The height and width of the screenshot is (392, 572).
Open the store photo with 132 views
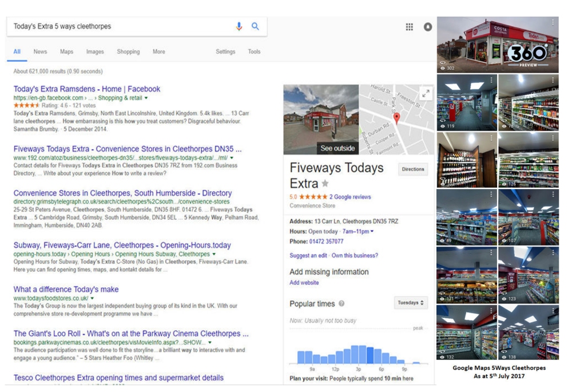[467, 332]
